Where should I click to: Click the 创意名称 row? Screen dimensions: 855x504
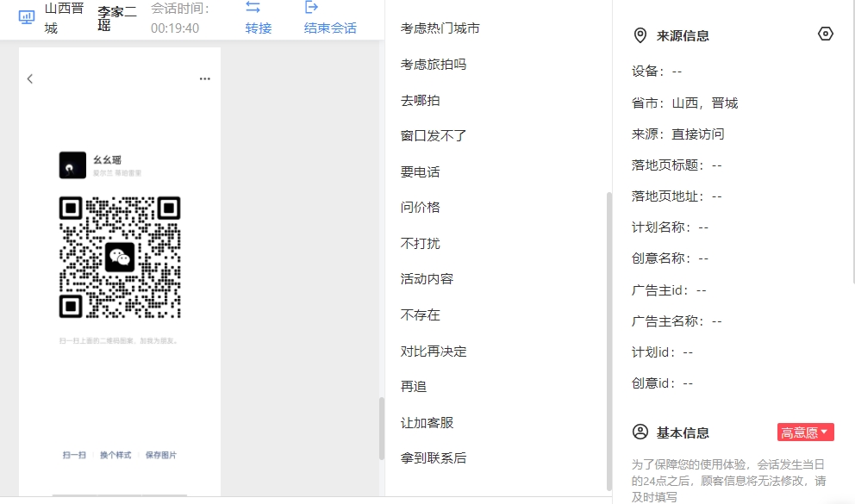[x=671, y=258]
